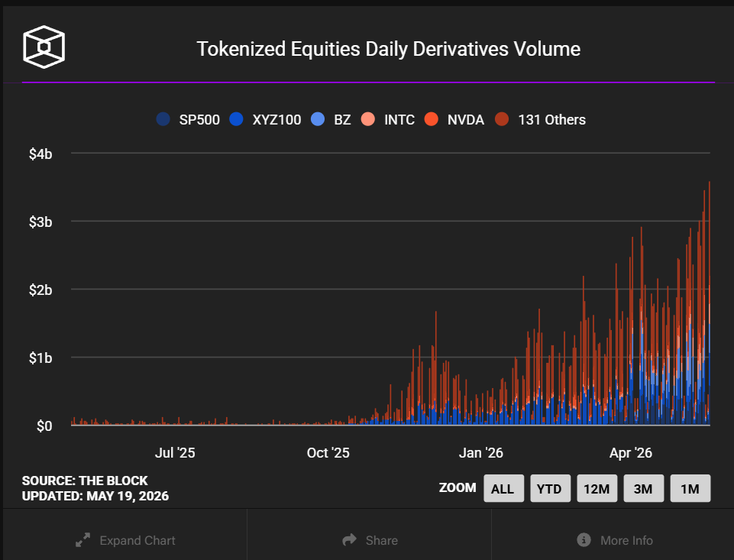Set zoom to 3M

click(x=644, y=488)
